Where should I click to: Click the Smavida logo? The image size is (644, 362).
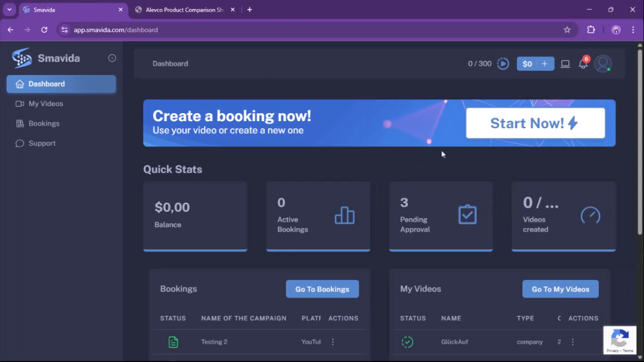pyautogui.click(x=46, y=58)
